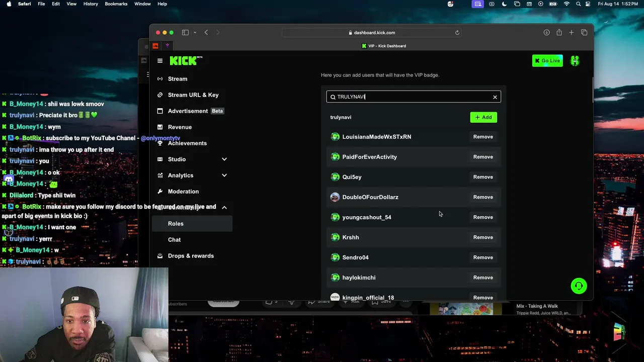Click the Moderation wrench icon

[160, 192]
